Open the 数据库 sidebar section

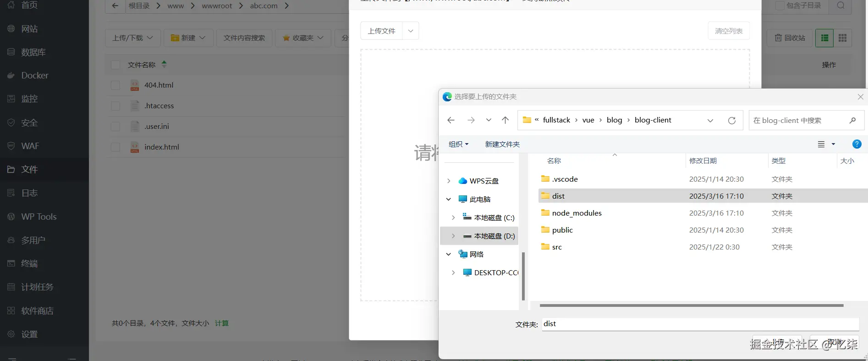33,52
